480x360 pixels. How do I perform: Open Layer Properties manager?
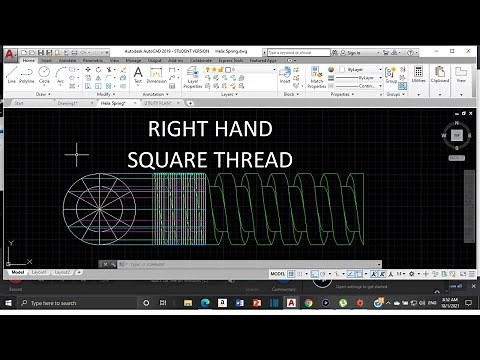[x=193, y=77]
